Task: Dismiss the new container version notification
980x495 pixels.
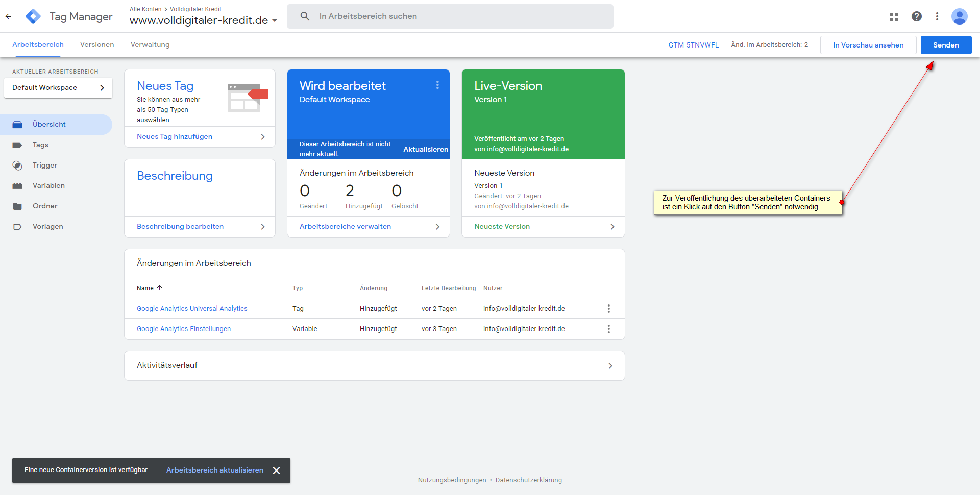Action: point(276,470)
